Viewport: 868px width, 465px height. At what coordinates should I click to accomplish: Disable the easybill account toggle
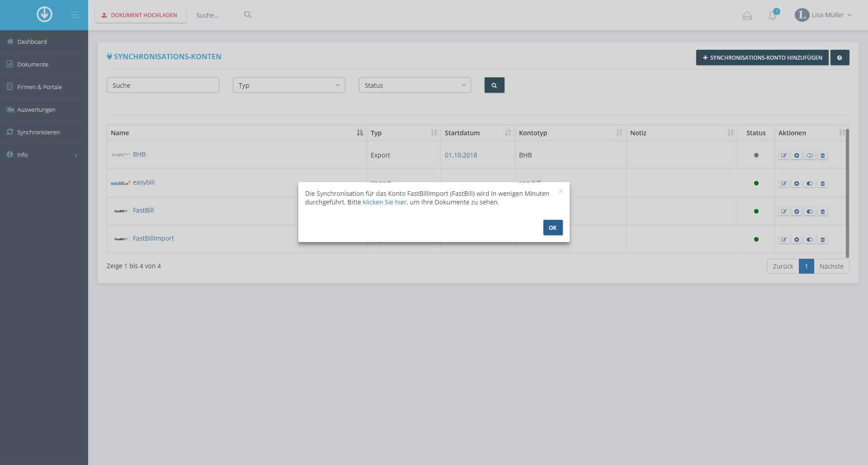tap(810, 184)
